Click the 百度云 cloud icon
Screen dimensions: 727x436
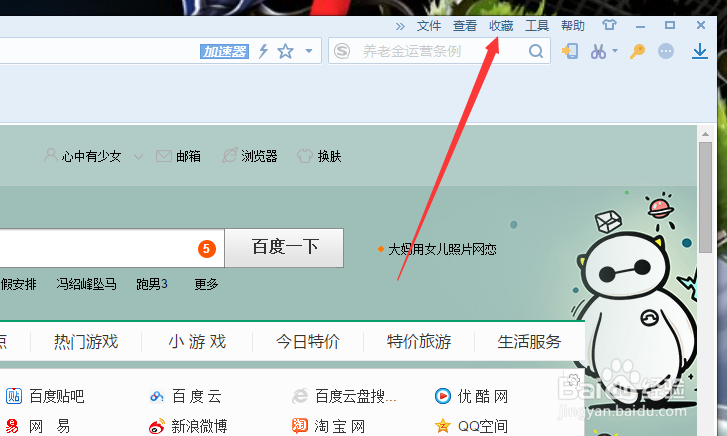pyautogui.click(x=157, y=397)
